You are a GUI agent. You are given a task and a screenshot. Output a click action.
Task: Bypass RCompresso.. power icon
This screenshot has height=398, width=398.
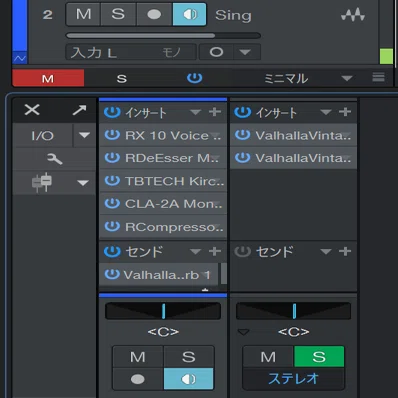pyautogui.click(x=112, y=226)
